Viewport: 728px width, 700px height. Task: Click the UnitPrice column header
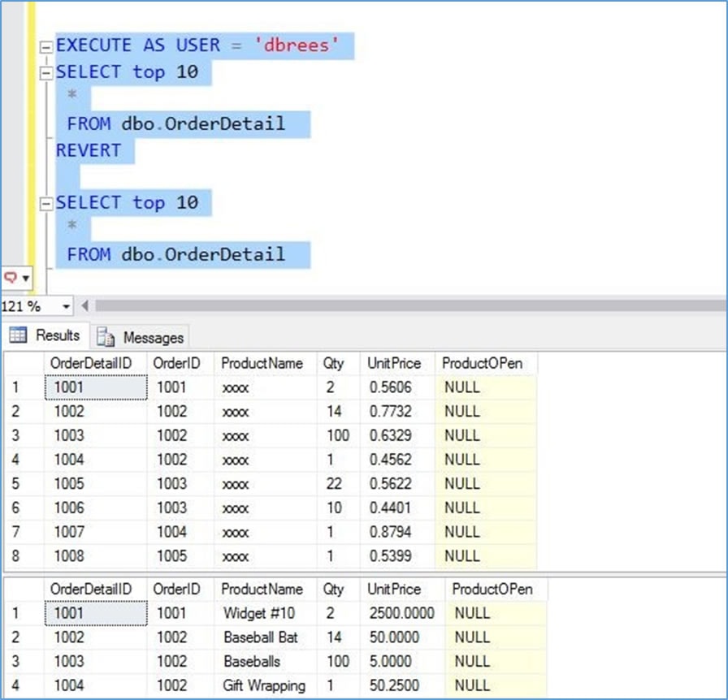[x=394, y=364]
